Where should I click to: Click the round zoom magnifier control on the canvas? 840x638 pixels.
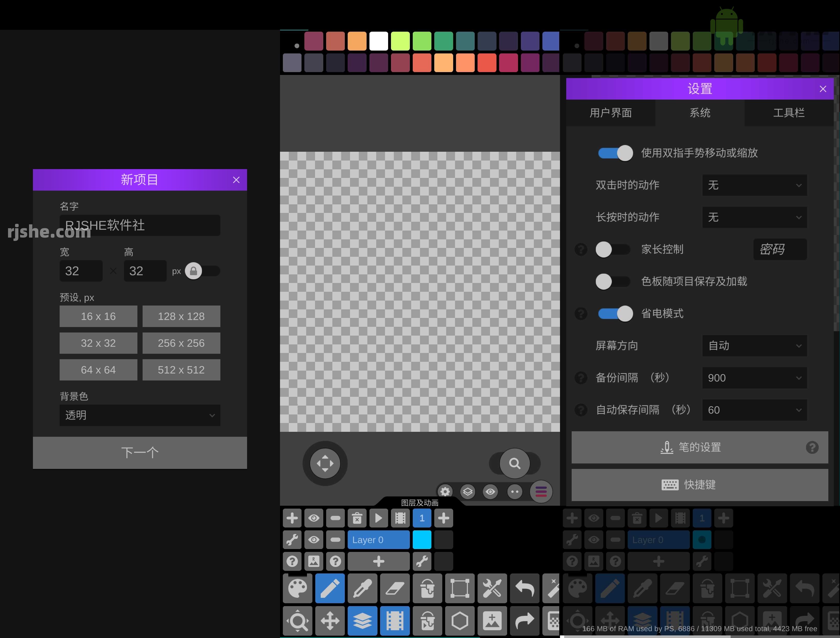tap(515, 463)
